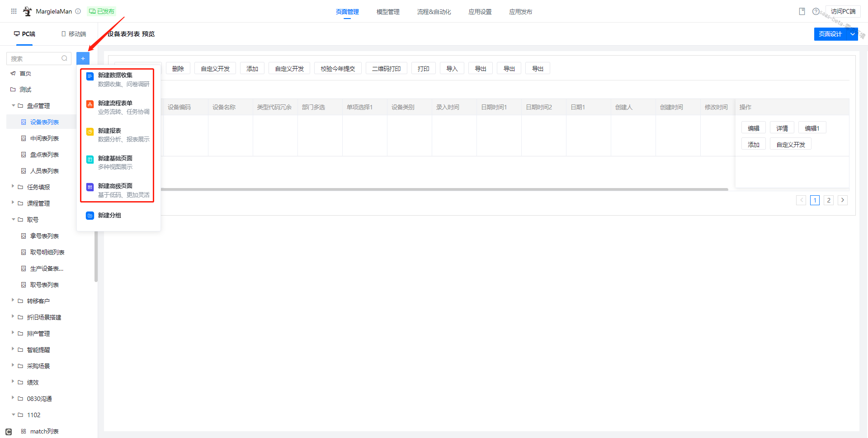Choose the 新建基础页面 icon
The image size is (868, 438).
click(x=90, y=159)
